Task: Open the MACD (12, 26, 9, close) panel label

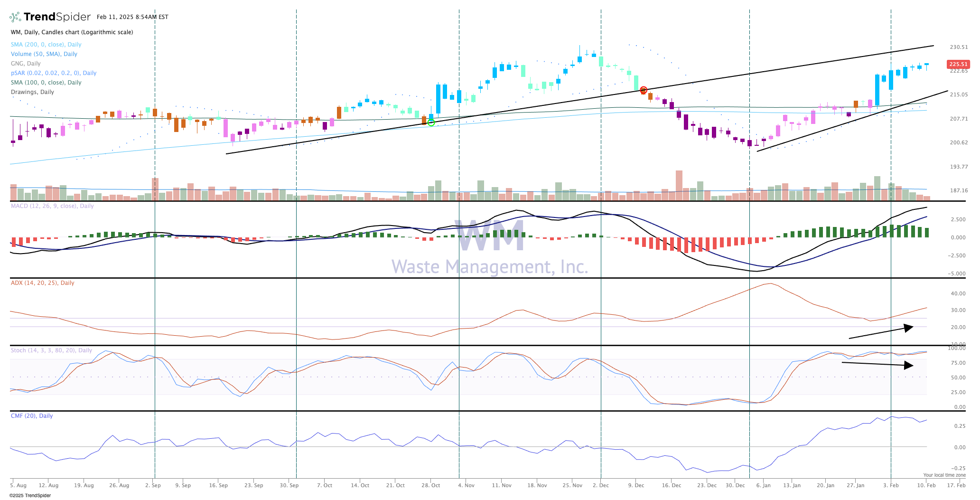Action: coord(52,206)
